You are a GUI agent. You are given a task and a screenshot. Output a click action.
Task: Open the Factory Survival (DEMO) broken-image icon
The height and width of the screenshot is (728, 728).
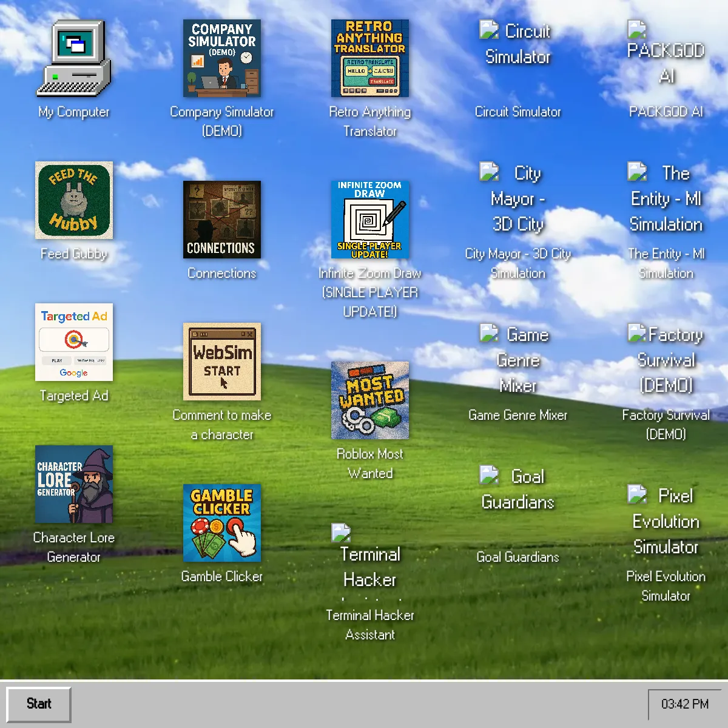click(x=666, y=360)
